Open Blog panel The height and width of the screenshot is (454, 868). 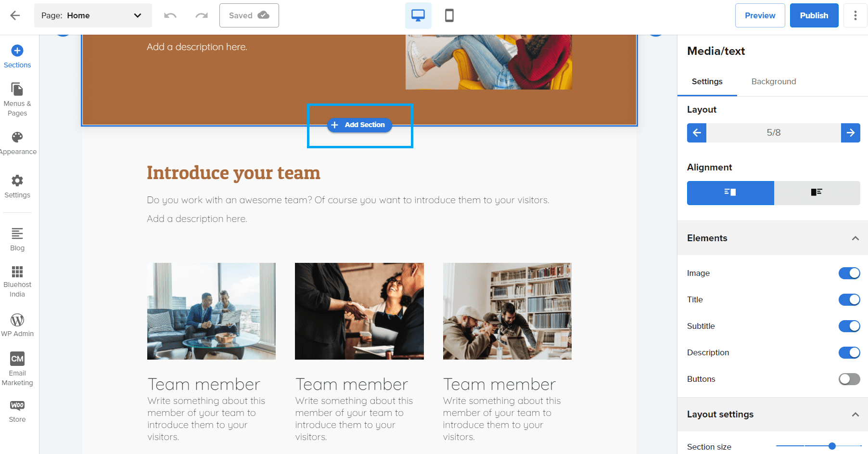17,240
